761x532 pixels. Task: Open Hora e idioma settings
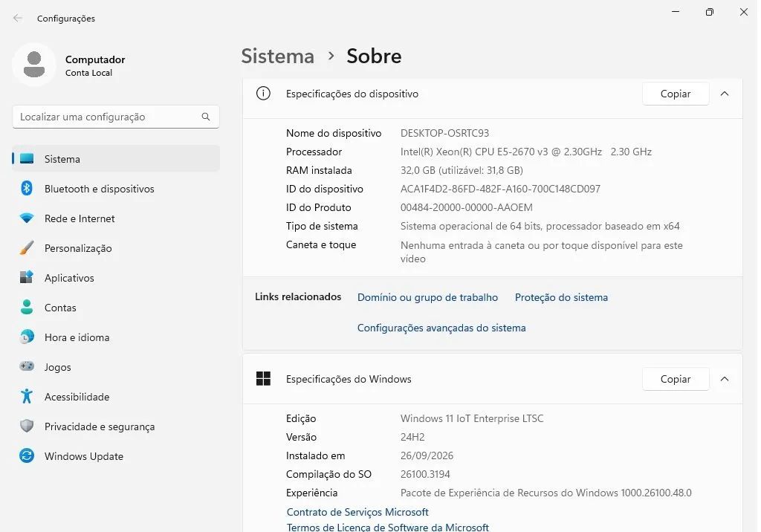116,337
